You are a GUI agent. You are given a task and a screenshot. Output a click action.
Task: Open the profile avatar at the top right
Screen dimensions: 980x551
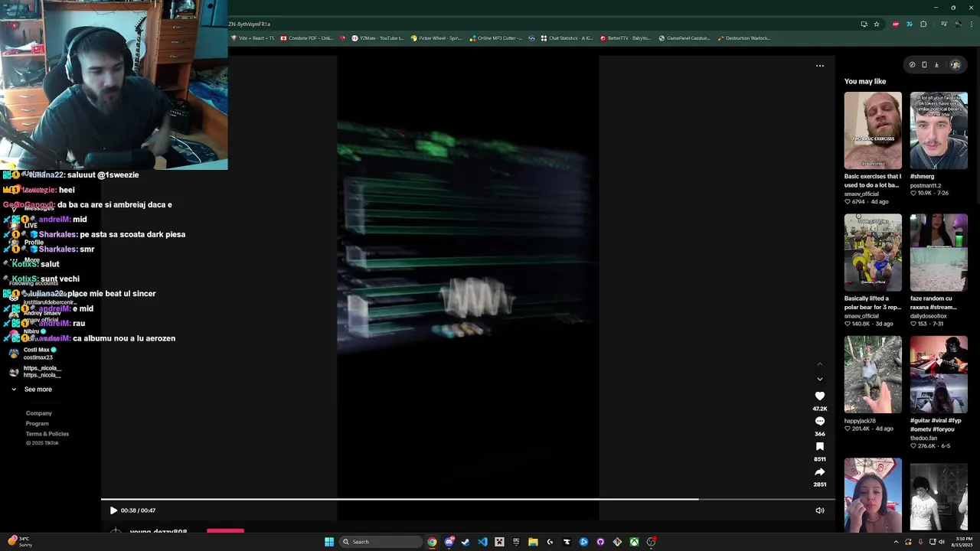(x=955, y=65)
